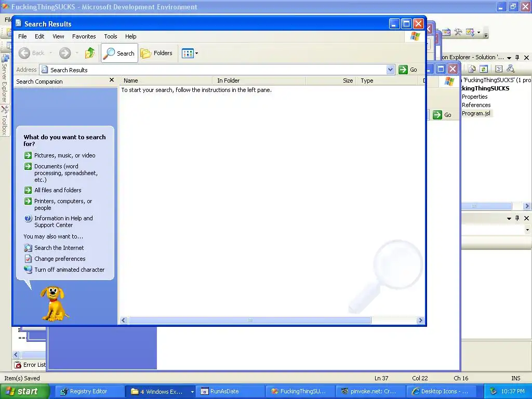Screen dimensions: 532x399
Task: Click the results scrollbar left arrow
Action: pos(124,320)
